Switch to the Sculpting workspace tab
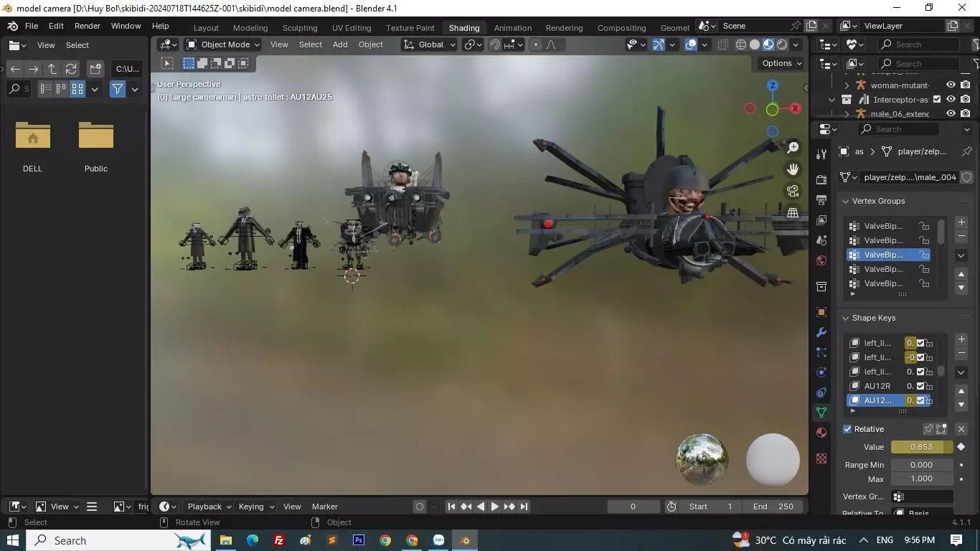 coord(300,28)
